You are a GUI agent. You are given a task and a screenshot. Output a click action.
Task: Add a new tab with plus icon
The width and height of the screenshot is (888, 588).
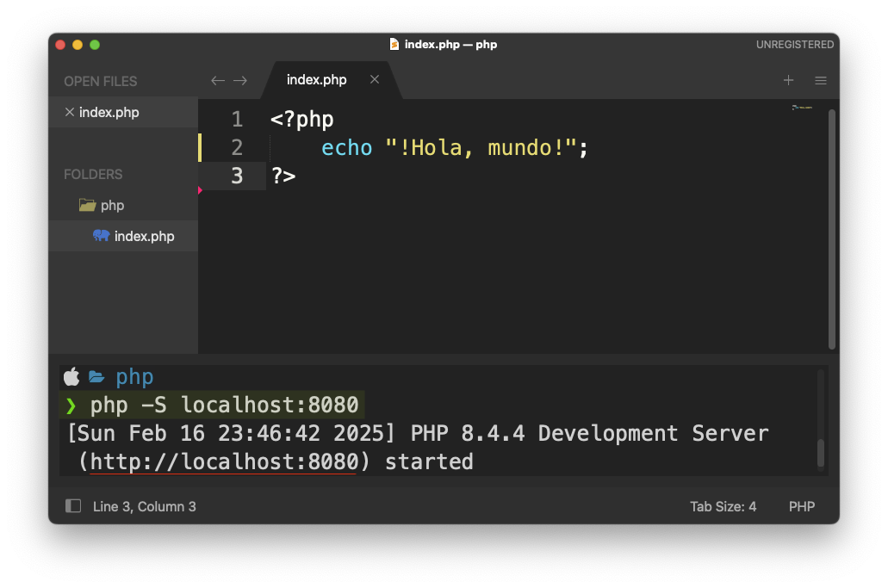[788, 80]
